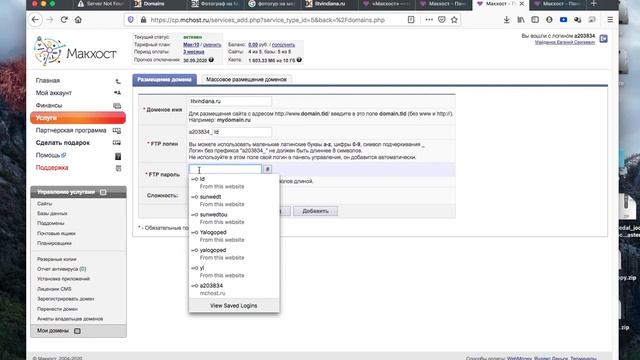Choose saved login Yalogoped (capitalized)
Viewport: 640px width, 360px height.
[x=234, y=236]
